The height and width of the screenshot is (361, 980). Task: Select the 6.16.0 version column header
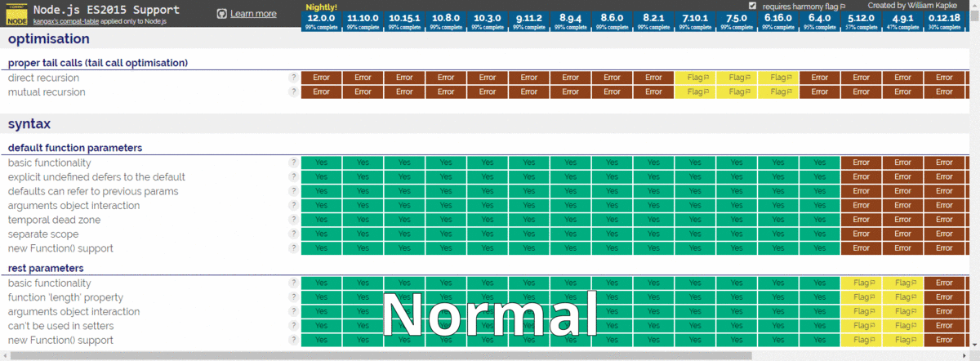pos(778,20)
